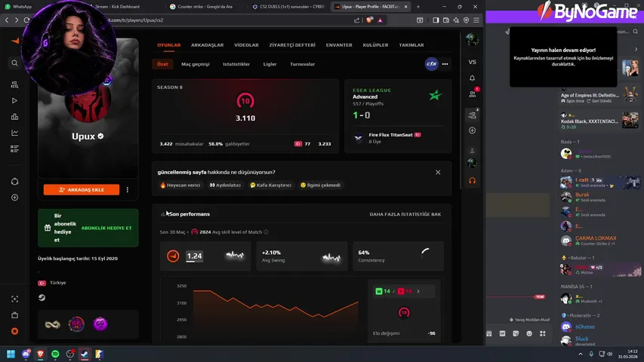Open a new browser tab
This screenshot has height=362, width=644.
click(418, 7)
